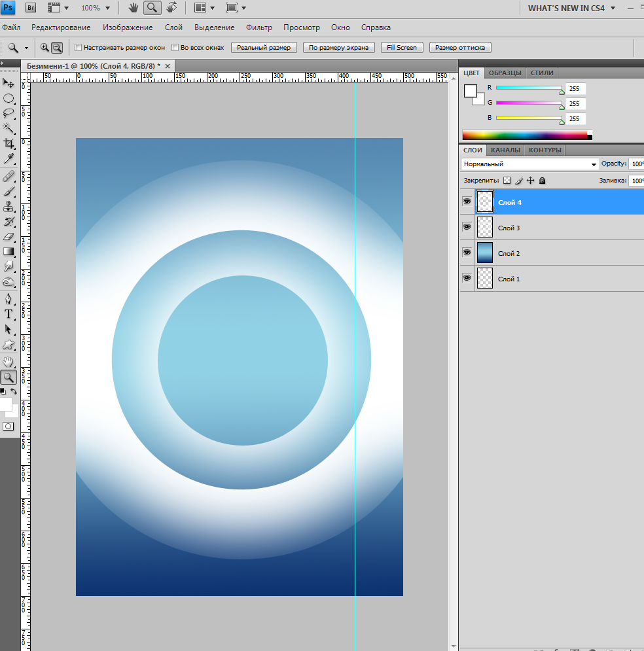644x651 pixels.
Task: Switch to the Type (T) tool
Action: 9,314
